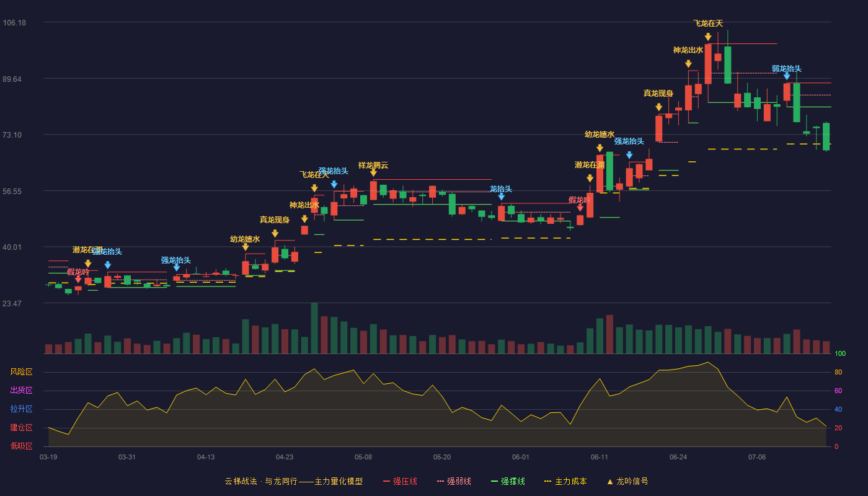Screen dimensions: 868x496
Task: Click the 出货区 zone label
Action: (21, 391)
